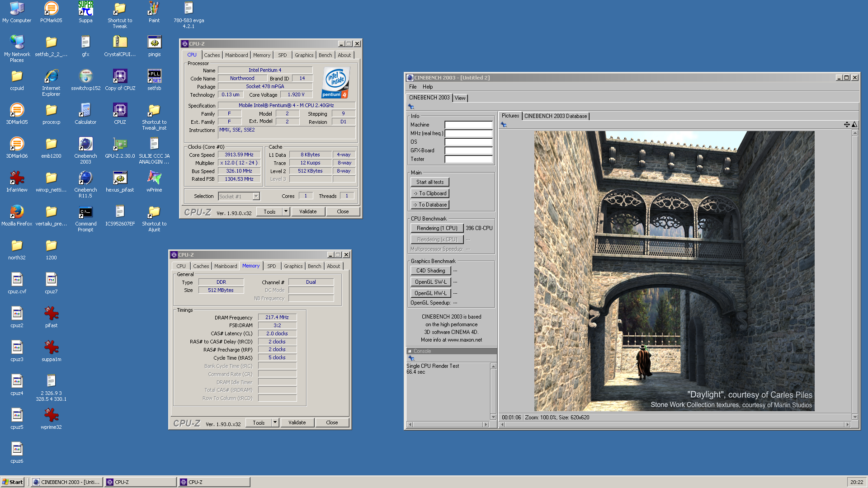Screen dimensions: 868x488
Task: Open the wprime32 desktop icon
Action: [x=51, y=418]
